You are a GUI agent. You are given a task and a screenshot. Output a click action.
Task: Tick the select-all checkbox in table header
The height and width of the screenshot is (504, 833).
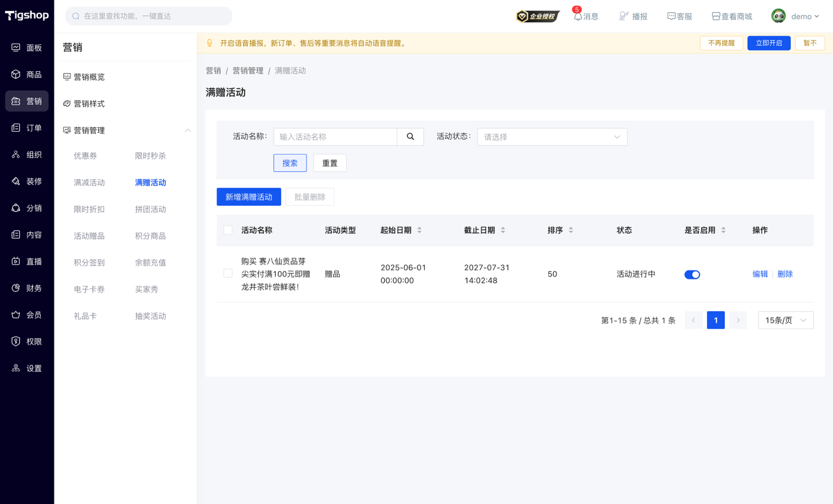pos(228,230)
